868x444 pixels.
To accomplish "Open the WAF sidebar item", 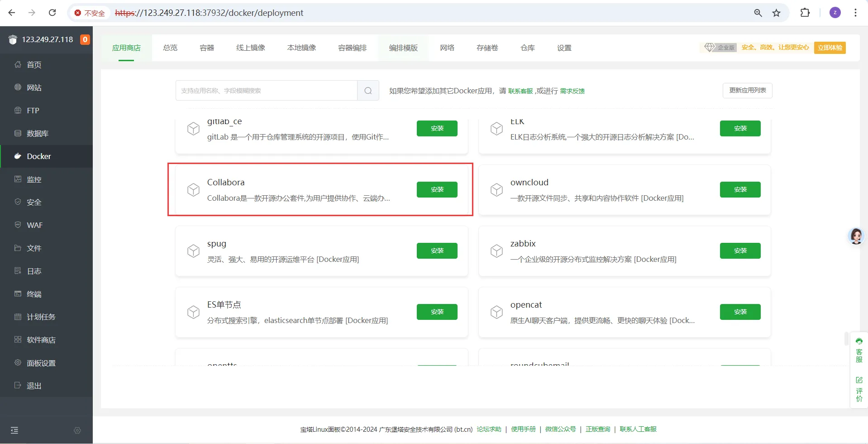I will [x=46, y=225].
